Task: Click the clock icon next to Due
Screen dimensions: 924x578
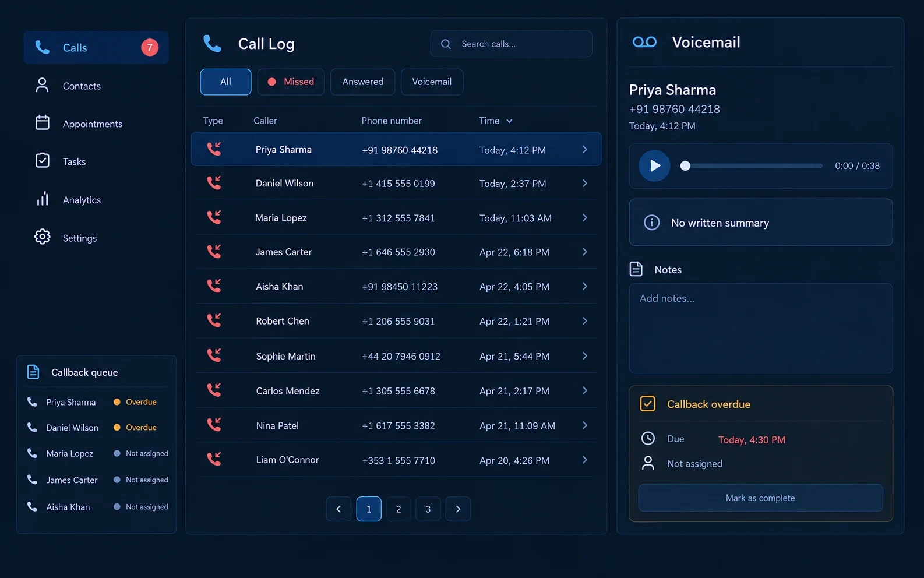Action: click(x=648, y=438)
